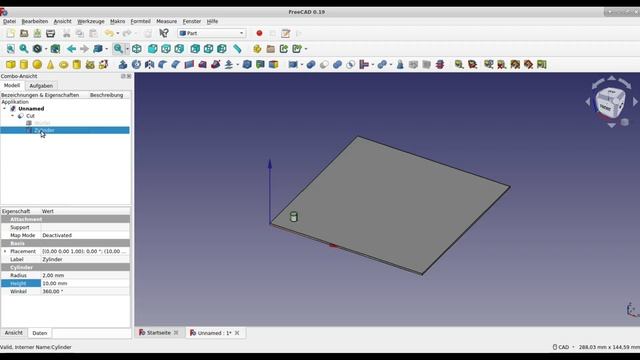Click the Print icon in the toolbar
640x360 pixels.
(51, 33)
